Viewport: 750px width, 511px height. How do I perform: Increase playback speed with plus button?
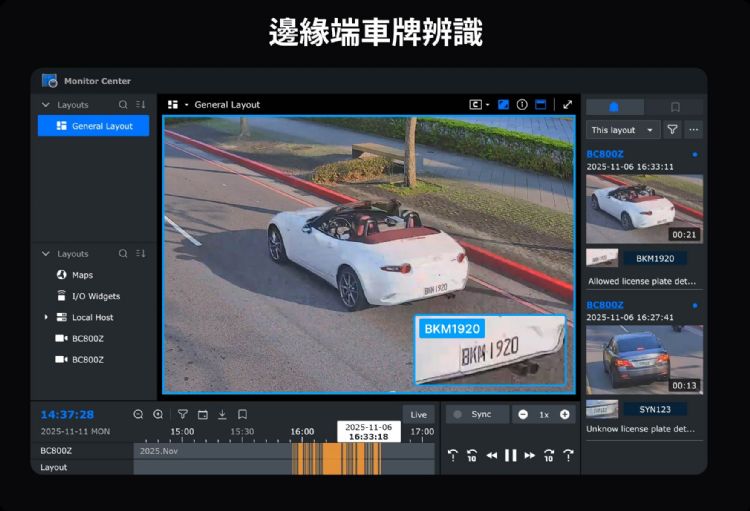tap(564, 414)
